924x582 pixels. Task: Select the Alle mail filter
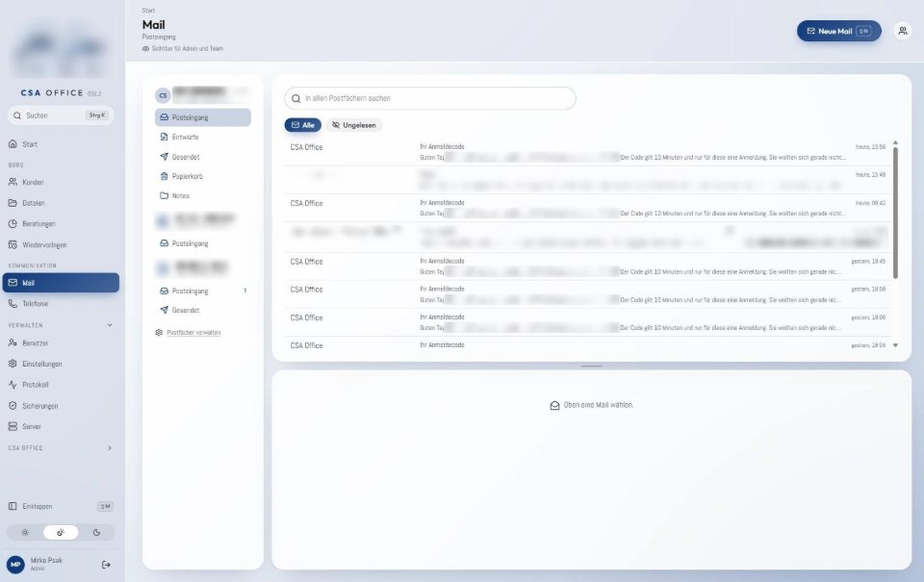(x=303, y=125)
